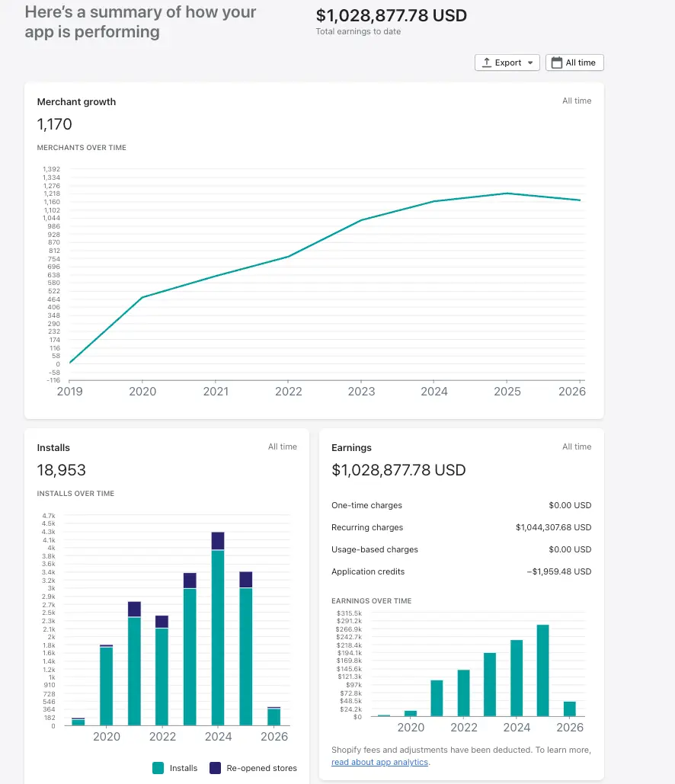Open the 'read about app analytics' link
Viewport: 675px width, 784px height.
click(x=379, y=762)
